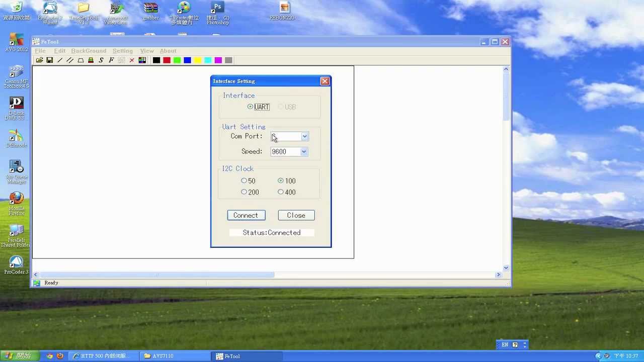Screen dimensions: 644x362
Task: Select the D-Link desktop icon
Action: (17, 109)
